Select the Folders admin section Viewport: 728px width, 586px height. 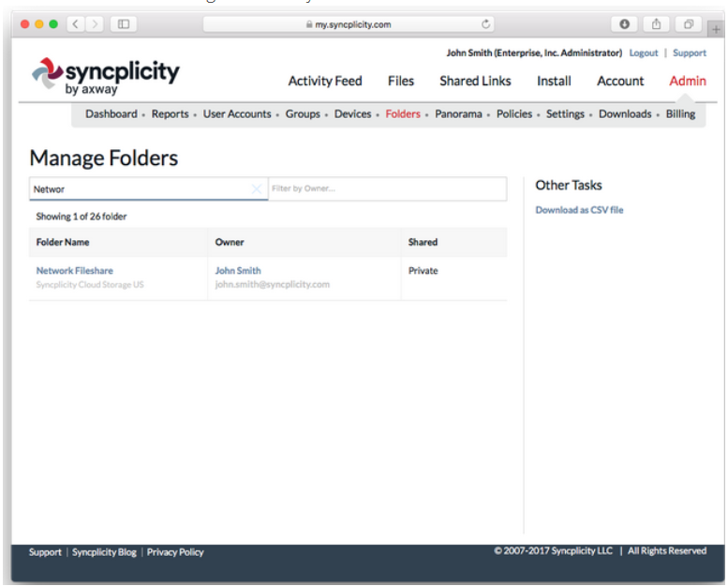(x=403, y=113)
